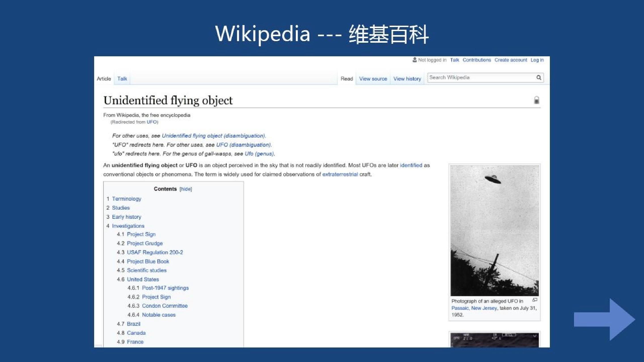Click 'From Wikipedia, the free encyclopedia' tagline
The image size is (644, 362).
[x=147, y=115]
